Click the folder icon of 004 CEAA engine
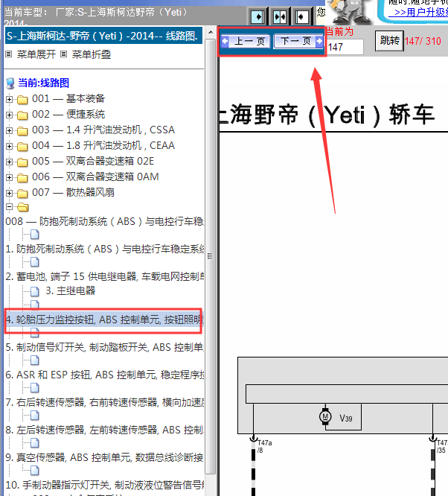The image size is (448, 496). click(22, 147)
